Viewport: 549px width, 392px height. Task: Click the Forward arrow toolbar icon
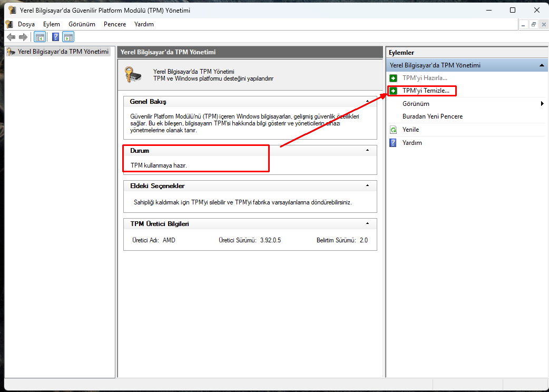pos(23,37)
